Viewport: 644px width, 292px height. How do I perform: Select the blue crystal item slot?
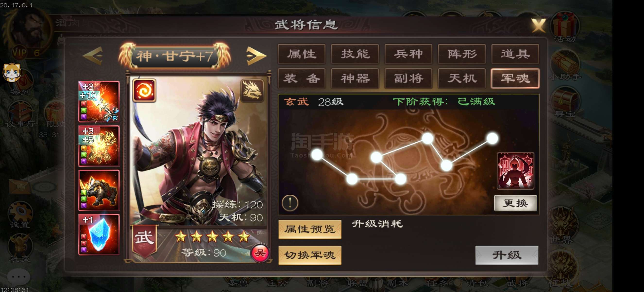click(x=99, y=235)
